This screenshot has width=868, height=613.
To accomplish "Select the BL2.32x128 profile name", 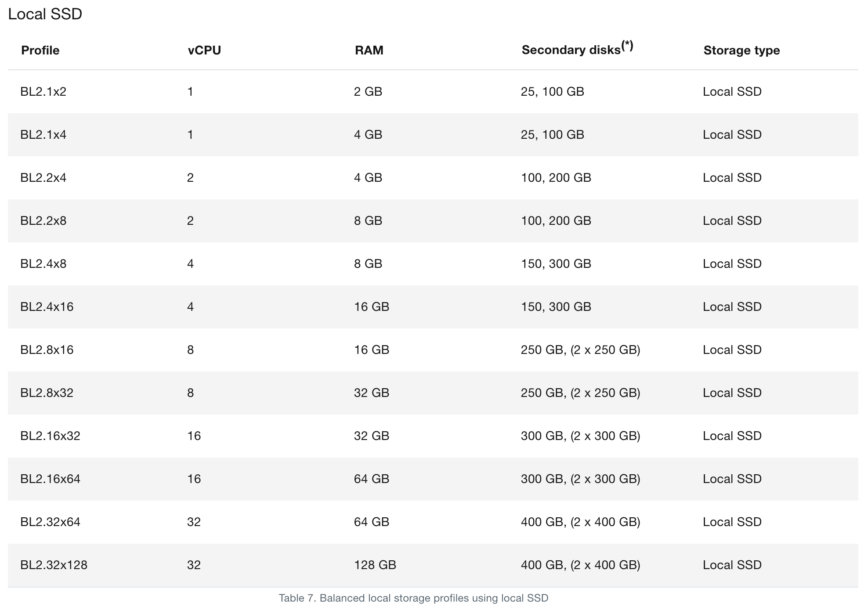I will pyautogui.click(x=54, y=565).
